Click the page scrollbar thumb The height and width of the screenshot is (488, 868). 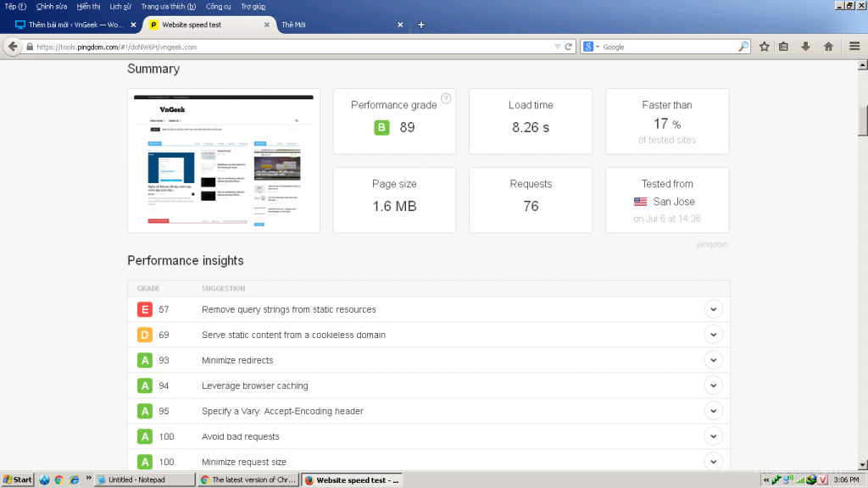click(862, 120)
